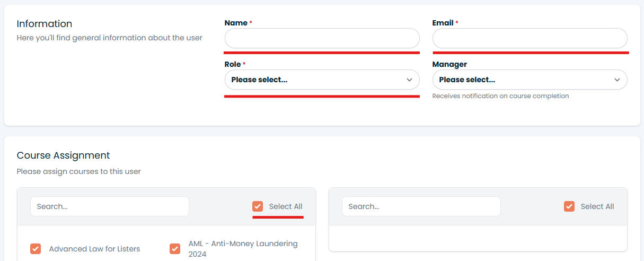This screenshot has width=644, height=261.
Task: Click the empty assigned courses list area
Action: pyautogui.click(x=478, y=238)
